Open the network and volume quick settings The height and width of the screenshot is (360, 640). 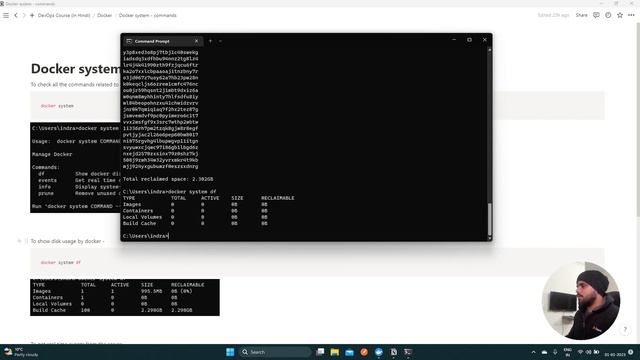click(x=589, y=352)
